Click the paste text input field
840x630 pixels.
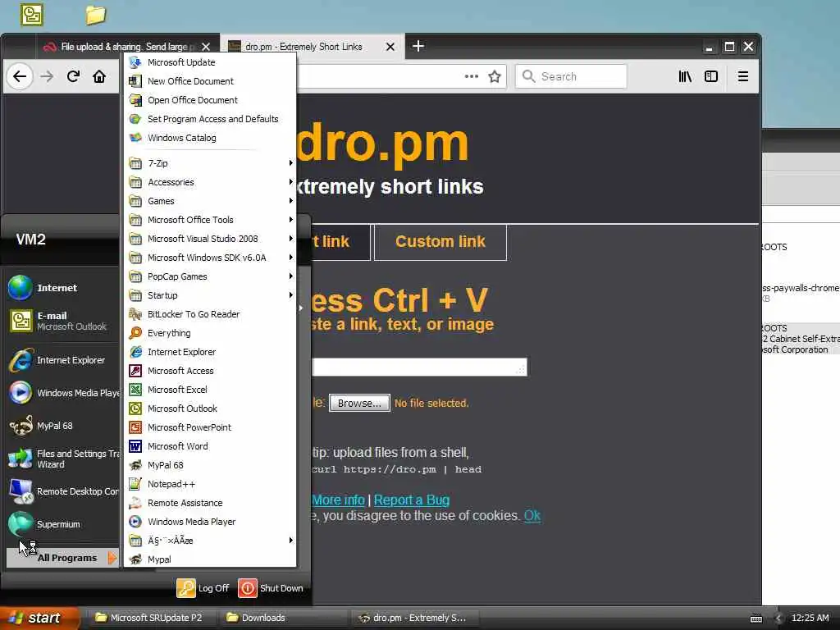coord(419,367)
